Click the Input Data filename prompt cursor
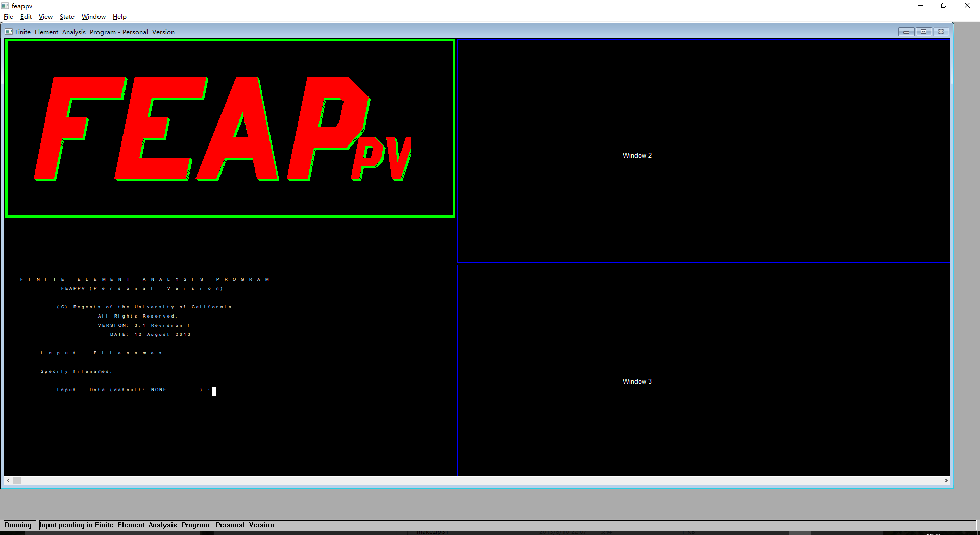The image size is (980, 535). click(x=214, y=392)
